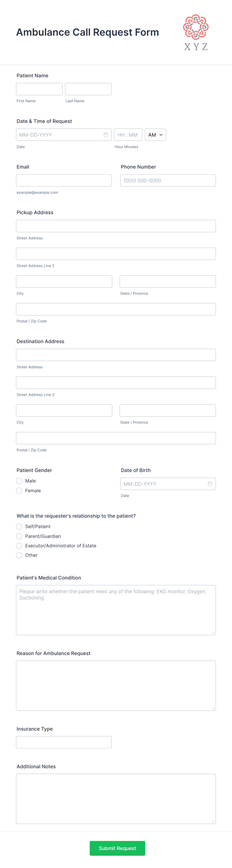Click the Last Name input field
232x868 pixels.
(x=88, y=89)
